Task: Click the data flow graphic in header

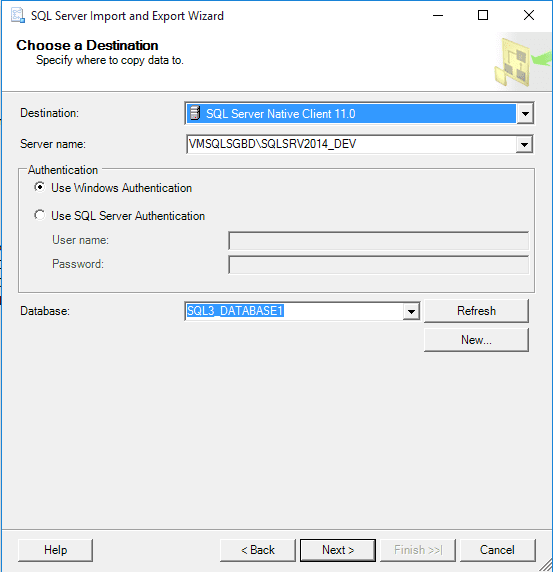Action: point(523,61)
